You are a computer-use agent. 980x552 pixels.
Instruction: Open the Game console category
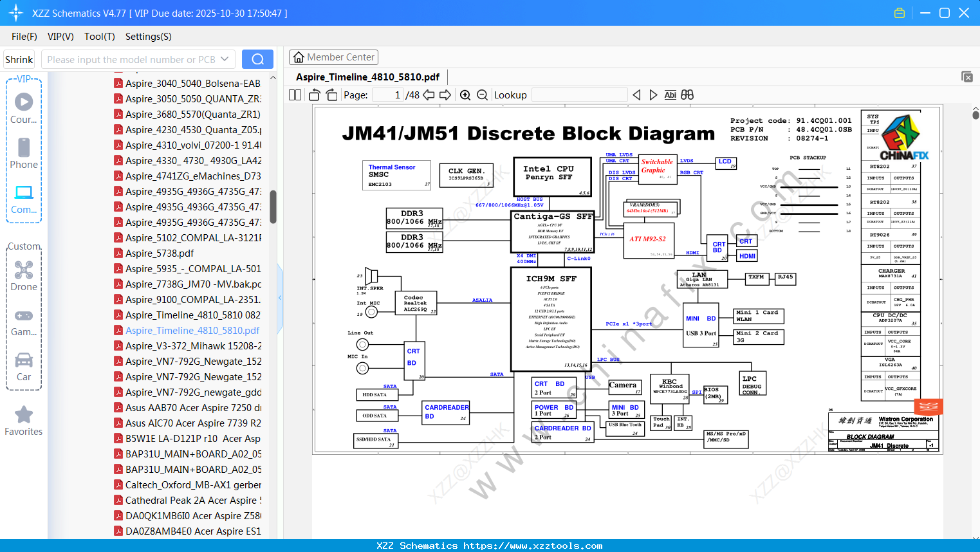point(24,320)
